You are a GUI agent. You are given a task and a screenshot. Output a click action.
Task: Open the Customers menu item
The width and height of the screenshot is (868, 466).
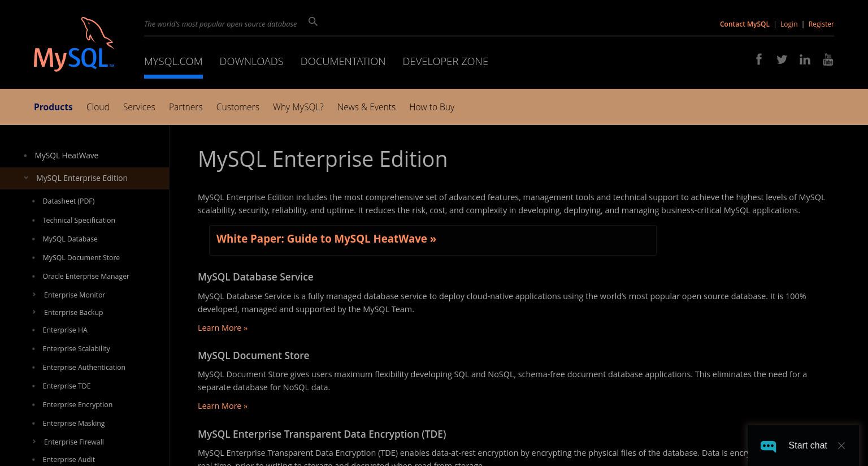(x=237, y=107)
